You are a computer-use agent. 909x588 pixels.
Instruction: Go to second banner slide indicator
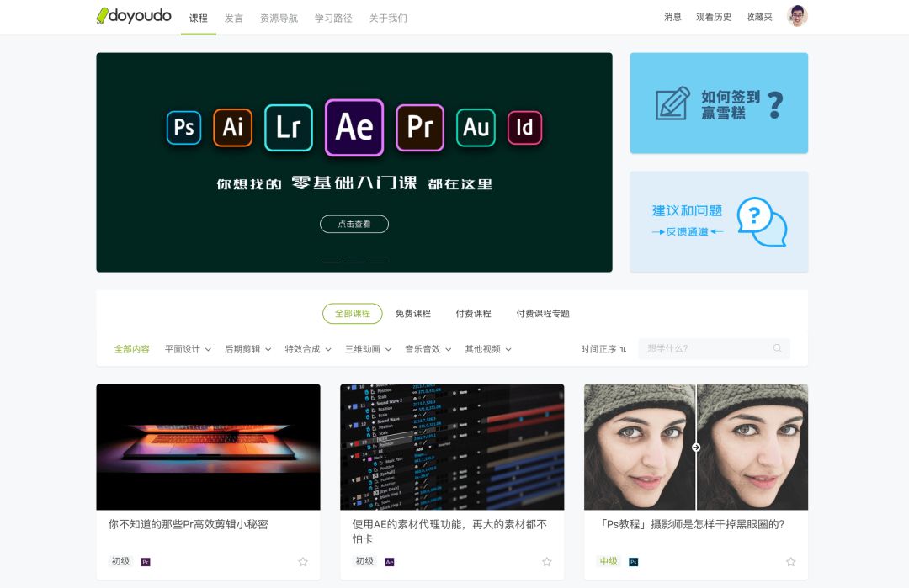[354, 262]
